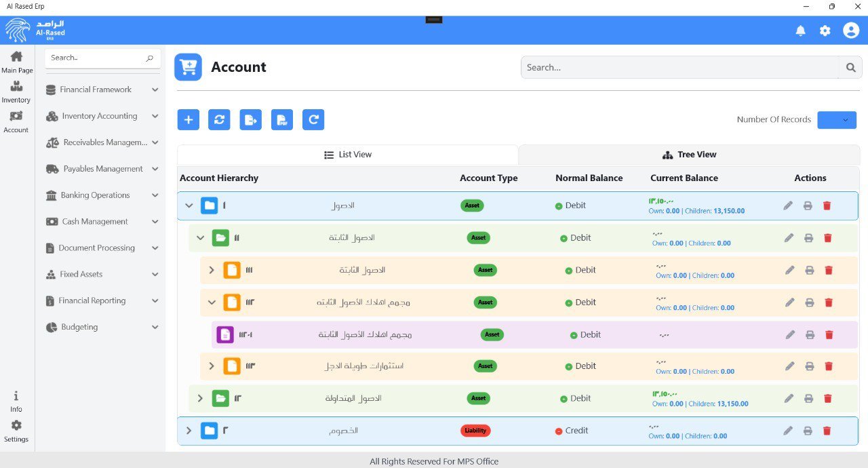Export accounts to PDF via the PDF icon

(282, 119)
